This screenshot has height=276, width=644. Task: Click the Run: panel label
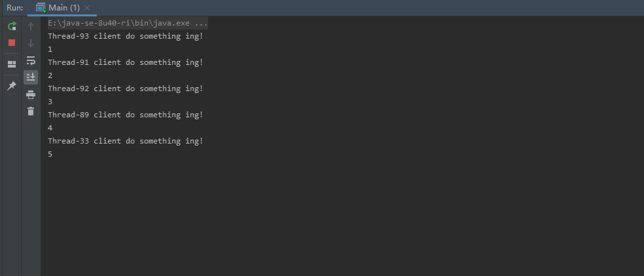coord(15,8)
